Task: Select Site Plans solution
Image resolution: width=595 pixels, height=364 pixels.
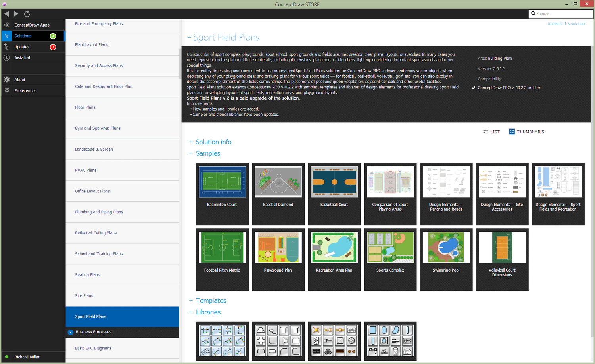Action: [x=122, y=296]
